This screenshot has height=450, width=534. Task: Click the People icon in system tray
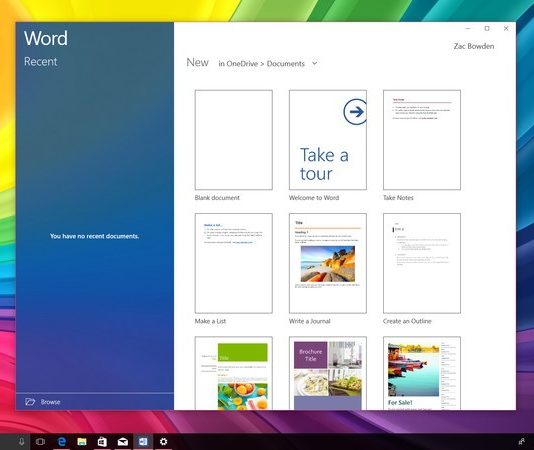(x=521, y=442)
